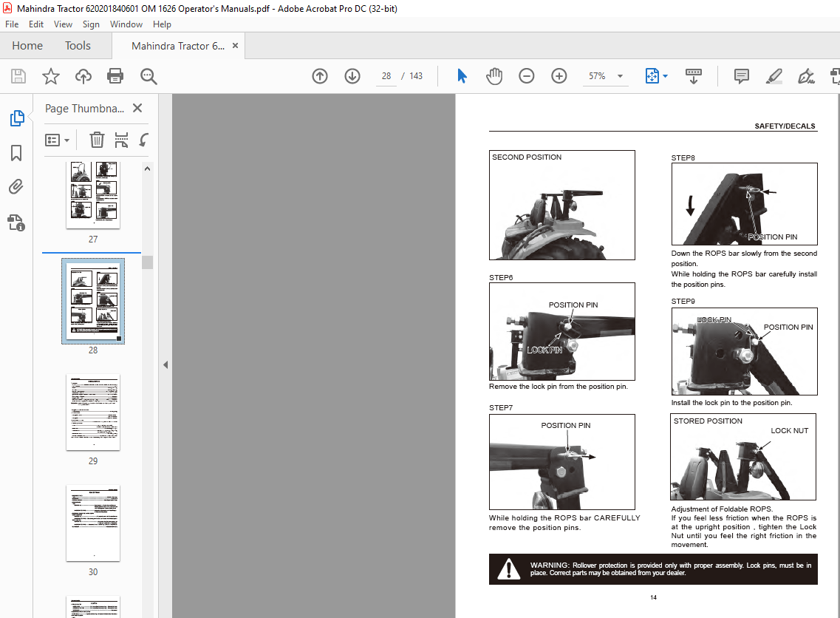Click the thumbnail panel scrollbar handle
Viewport: 840px width, 618px height.
tap(147, 262)
